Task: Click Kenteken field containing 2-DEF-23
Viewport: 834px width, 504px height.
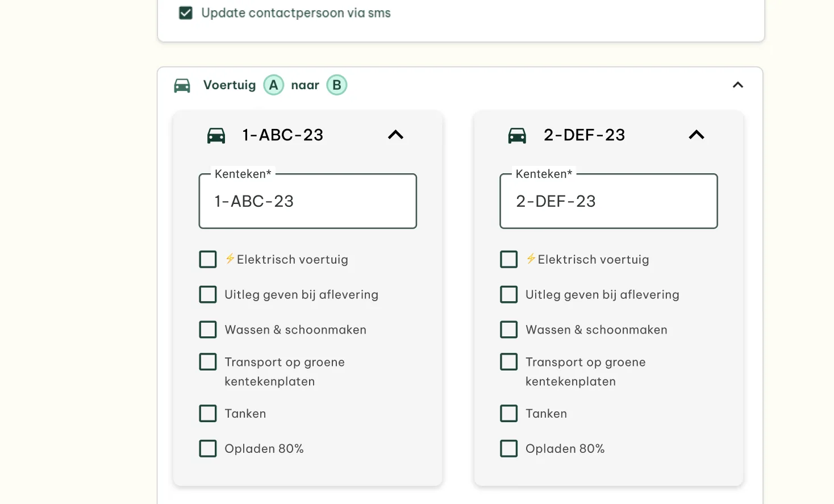Action: (x=608, y=202)
